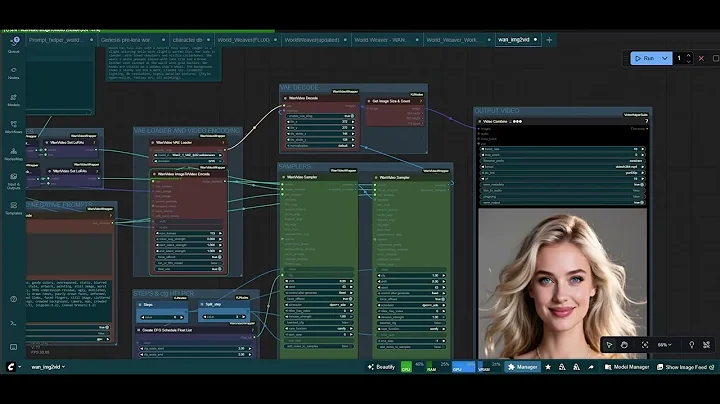The width and height of the screenshot is (720, 404).
Task: Click Show Image Feed
Action: tap(685, 367)
